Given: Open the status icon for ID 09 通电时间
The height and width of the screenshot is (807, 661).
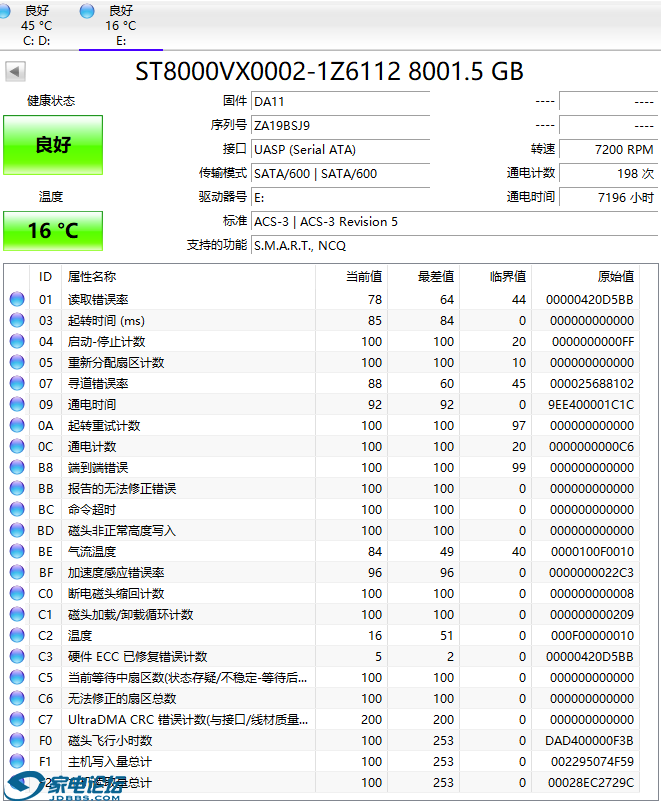Looking at the screenshot, I should click(17, 405).
